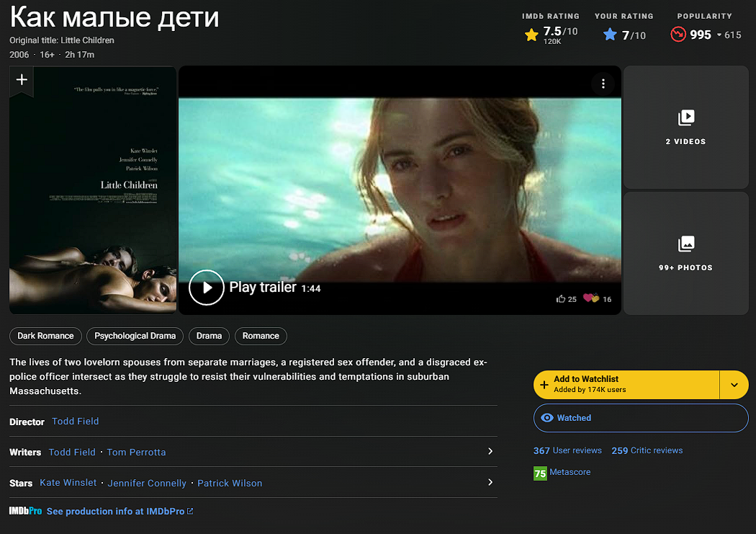Click the Writers label
The width and height of the screenshot is (756, 534).
pos(25,453)
